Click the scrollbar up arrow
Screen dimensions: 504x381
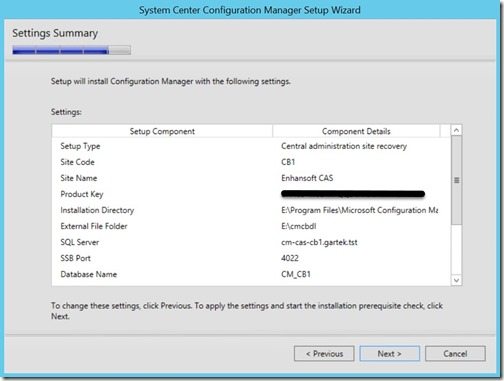pos(456,130)
